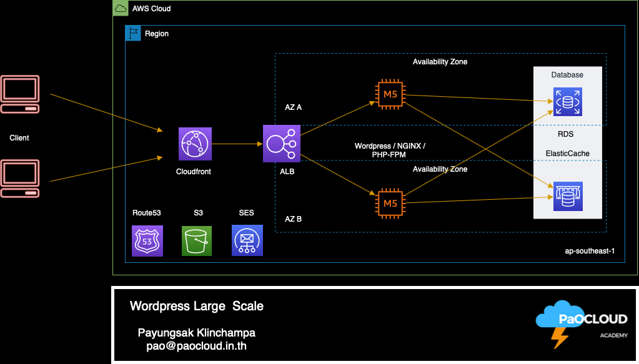This screenshot has height=364, width=639.
Task: Select the ALB load balancer icon
Action: click(x=282, y=144)
